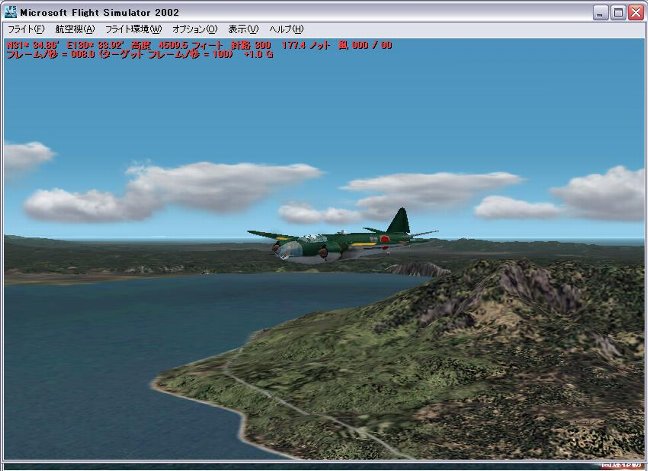
Task: Click the aircraft's vertical tail fin
Action: point(399,220)
